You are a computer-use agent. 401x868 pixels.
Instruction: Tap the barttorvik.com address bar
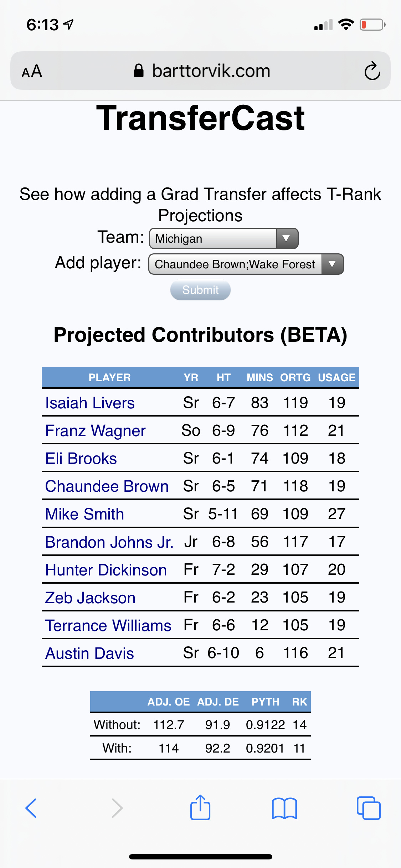tap(211, 71)
